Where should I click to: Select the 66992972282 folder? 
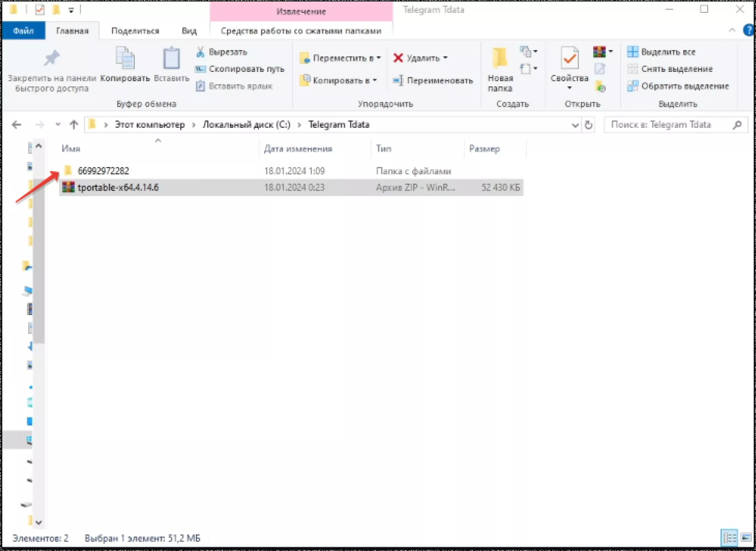tap(291, 171)
